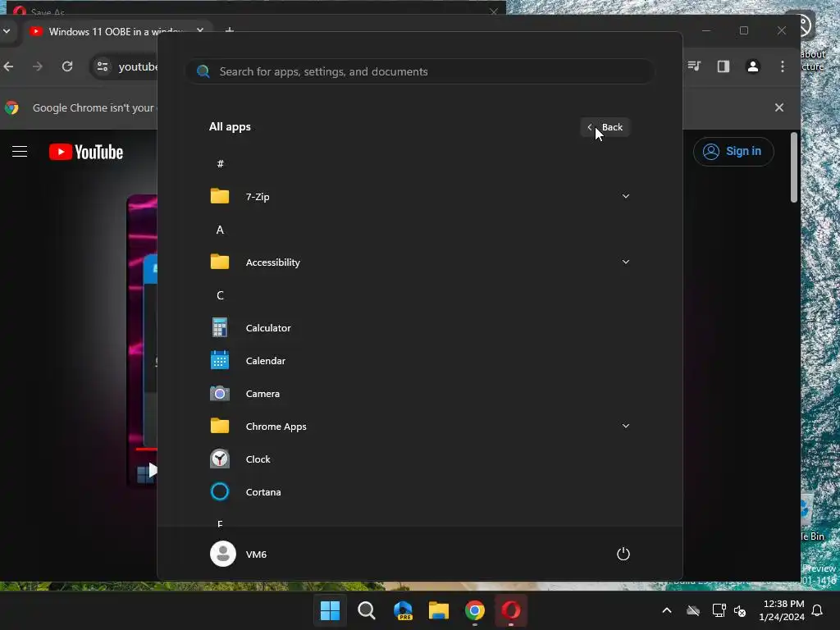Screen dimensions: 840x630
Task: Open File Explorer from taskbar
Action: click(x=439, y=610)
